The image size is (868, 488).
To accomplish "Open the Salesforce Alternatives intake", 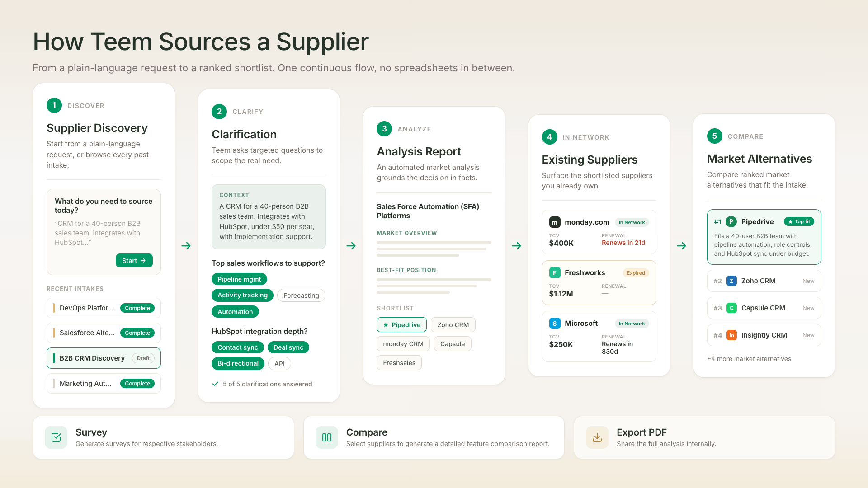I will 104,333.
